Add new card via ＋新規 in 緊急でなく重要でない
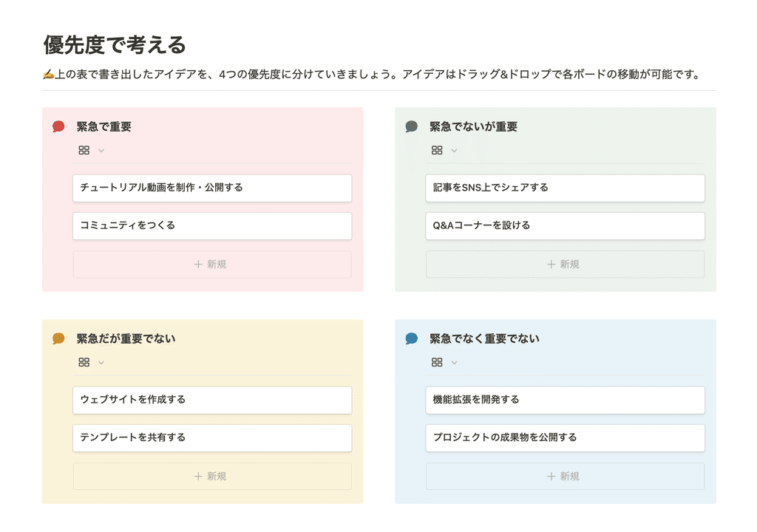757x532 pixels. click(x=566, y=476)
